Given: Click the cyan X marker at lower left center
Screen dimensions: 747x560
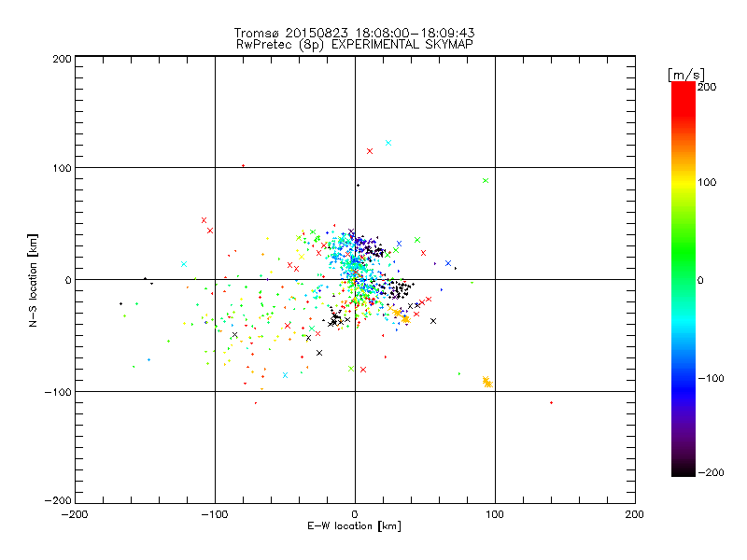Looking at the screenshot, I should [286, 375].
